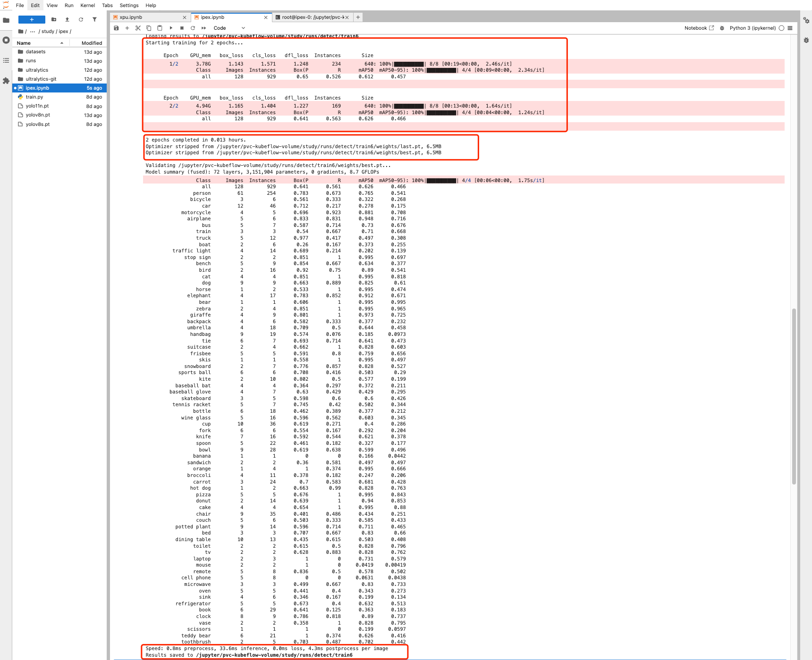The height and width of the screenshot is (660, 812).
Task: Open the Extension Manager puzzle icon
Action: point(6,81)
